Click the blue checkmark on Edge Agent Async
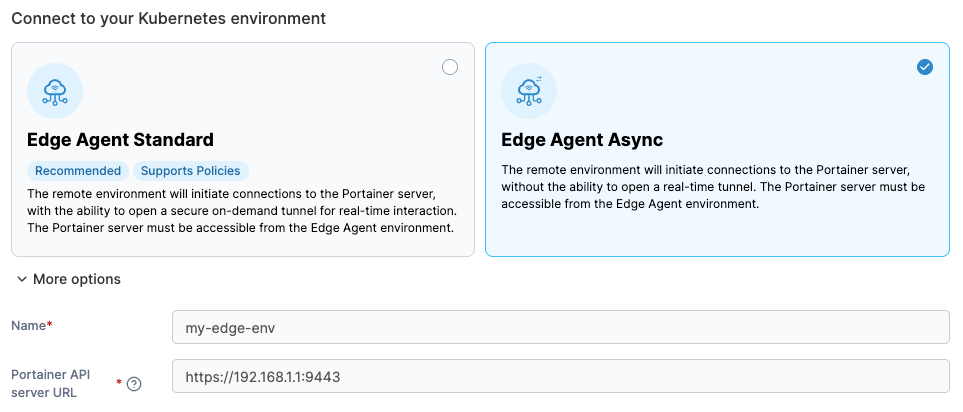Image resolution: width=963 pixels, height=412 pixels. tap(925, 67)
